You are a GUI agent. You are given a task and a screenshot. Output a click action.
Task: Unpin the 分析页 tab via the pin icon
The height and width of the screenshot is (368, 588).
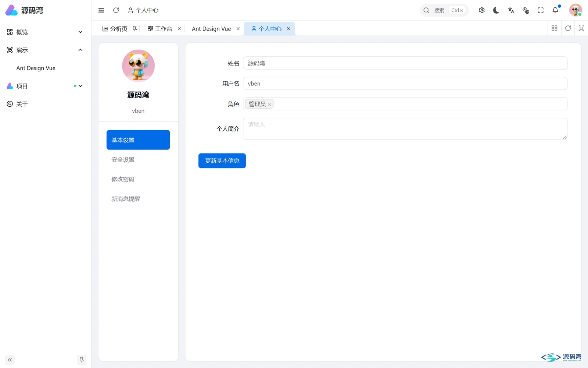135,29
